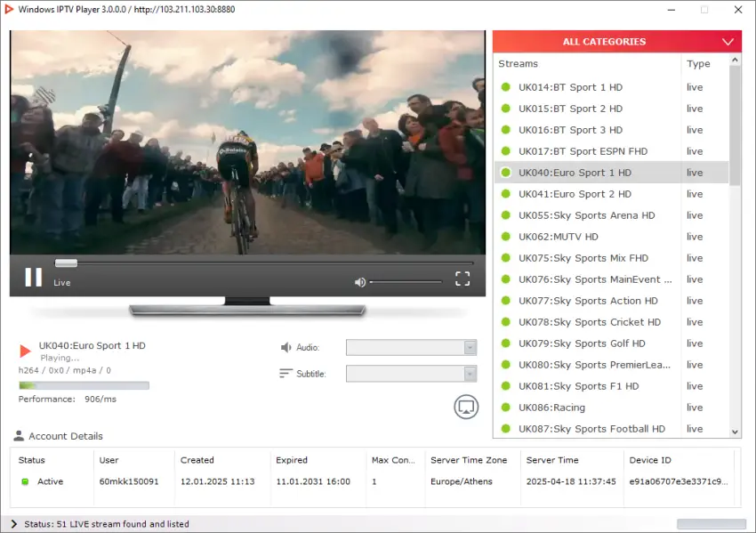Click the Streams column header

518,64
